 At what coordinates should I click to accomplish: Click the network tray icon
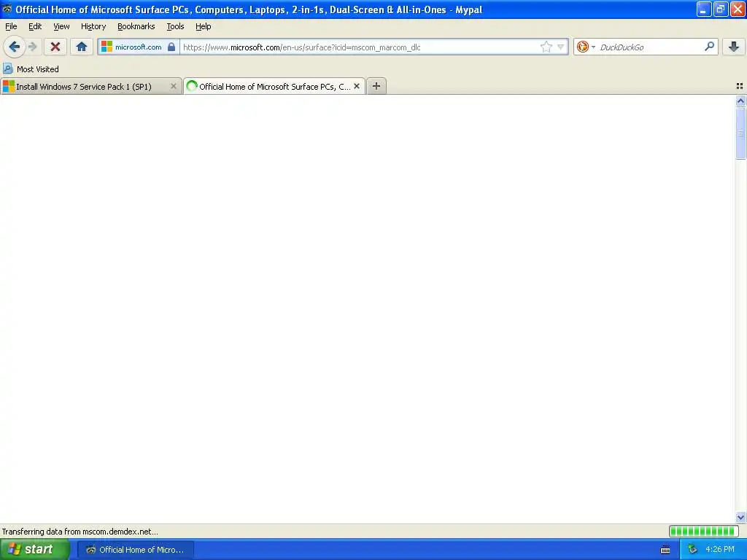point(692,550)
